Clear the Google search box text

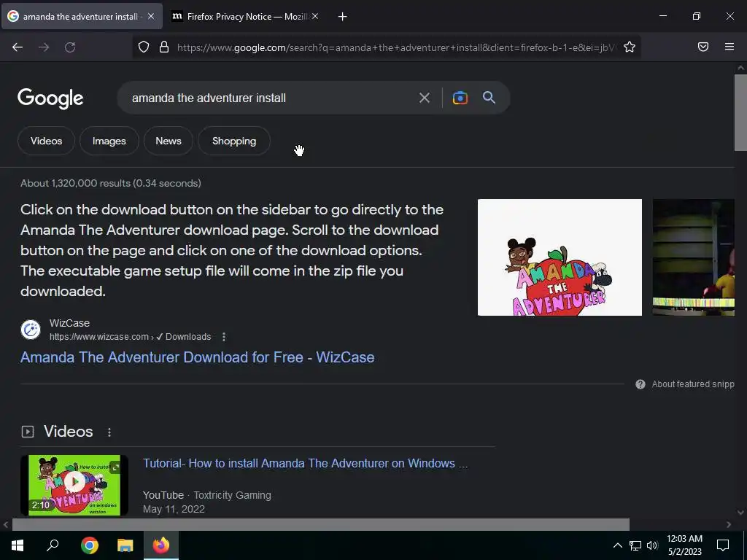(x=424, y=98)
